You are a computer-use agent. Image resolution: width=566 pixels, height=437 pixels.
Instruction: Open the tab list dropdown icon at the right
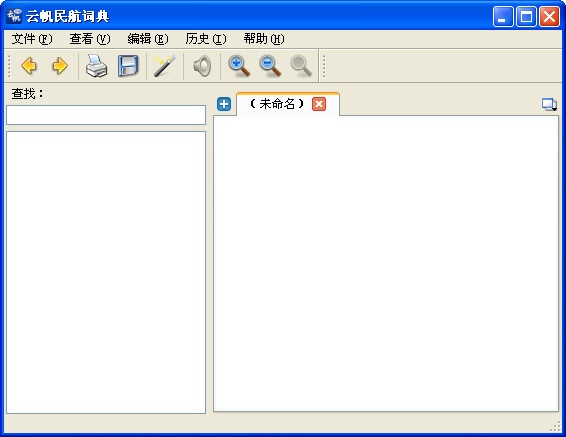[x=549, y=105]
